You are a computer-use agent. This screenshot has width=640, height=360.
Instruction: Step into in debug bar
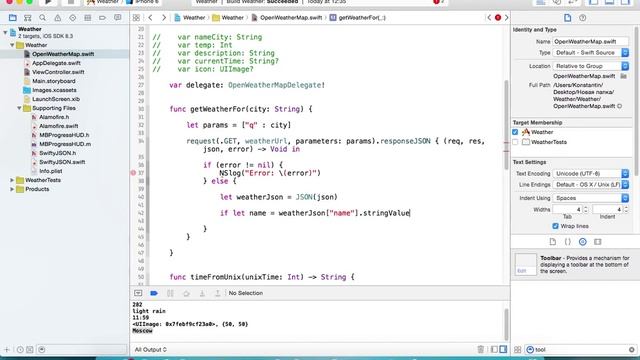point(202,293)
